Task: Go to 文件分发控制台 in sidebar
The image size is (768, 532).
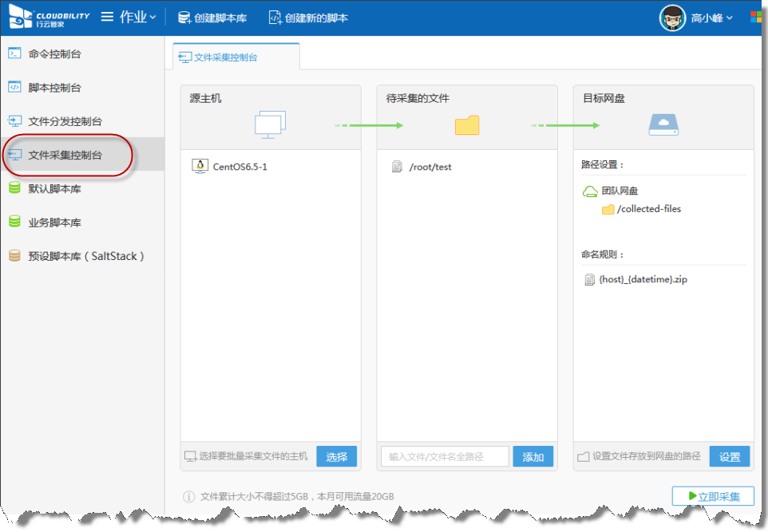Action: coord(65,121)
